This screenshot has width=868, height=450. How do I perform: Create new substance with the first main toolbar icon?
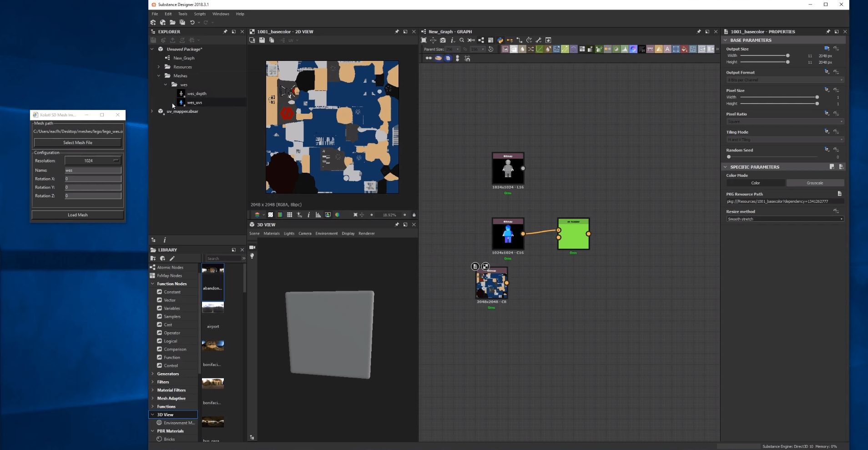point(153,22)
